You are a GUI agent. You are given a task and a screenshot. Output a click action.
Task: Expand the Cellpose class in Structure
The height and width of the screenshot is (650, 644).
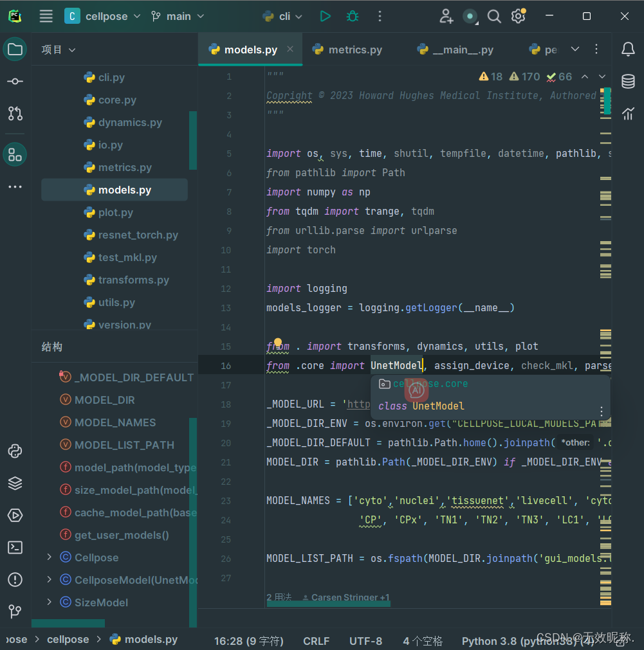click(50, 557)
